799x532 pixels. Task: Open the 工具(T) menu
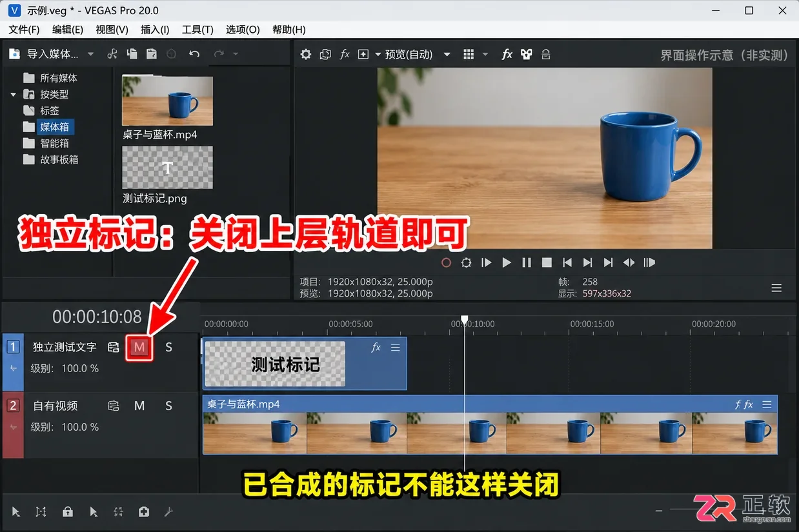(x=197, y=30)
